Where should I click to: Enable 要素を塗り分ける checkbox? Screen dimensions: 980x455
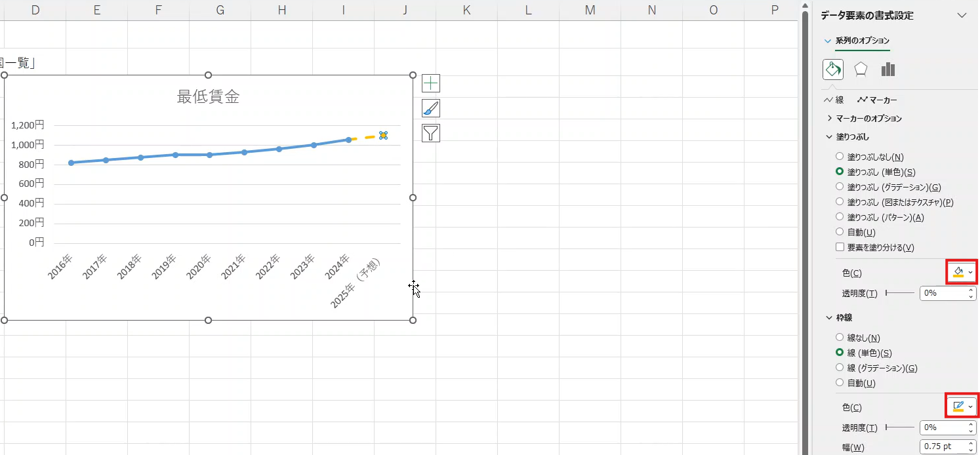click(840, 247)
